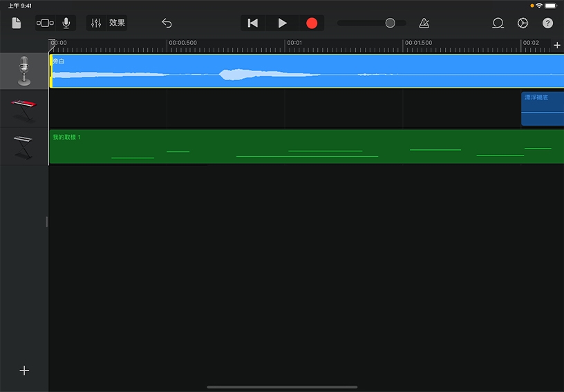Screen dimensions: 564x392
Task: Undo the last action
Action: (167, 23)
